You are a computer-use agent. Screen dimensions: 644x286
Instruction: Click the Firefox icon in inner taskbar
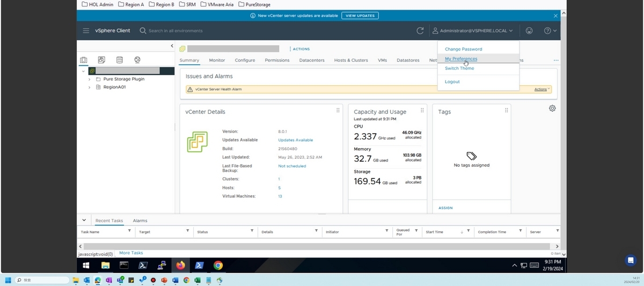180,265
